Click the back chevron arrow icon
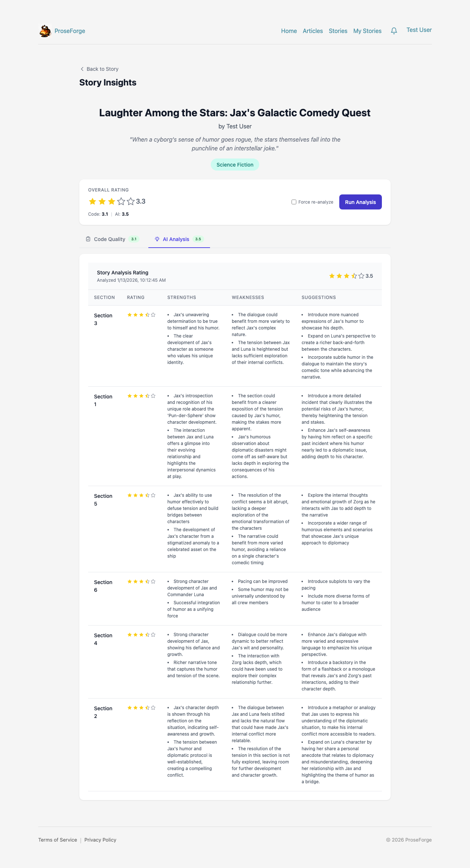This screenshot has height=868, width=470. pos(82,69)
